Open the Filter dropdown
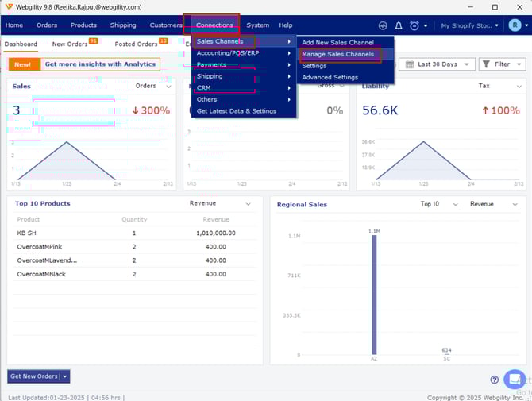The width and height of the screenshot is (532, 401). pos(502,64)
